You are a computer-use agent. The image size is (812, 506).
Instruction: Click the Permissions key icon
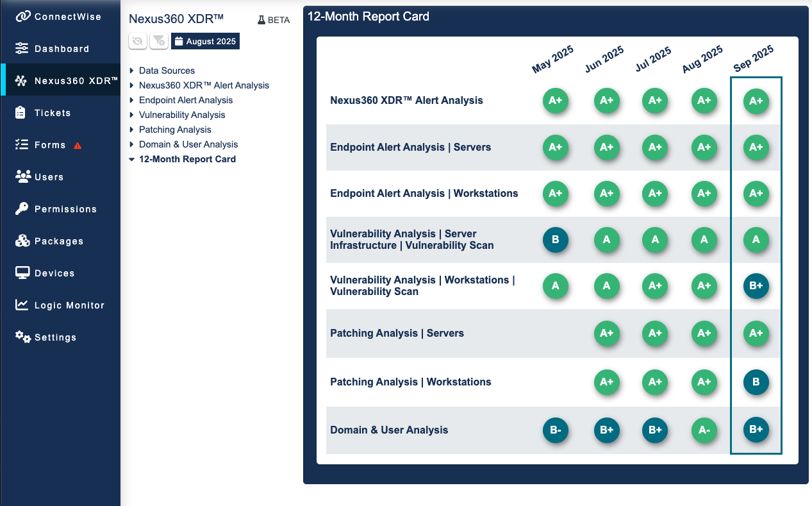22,208
